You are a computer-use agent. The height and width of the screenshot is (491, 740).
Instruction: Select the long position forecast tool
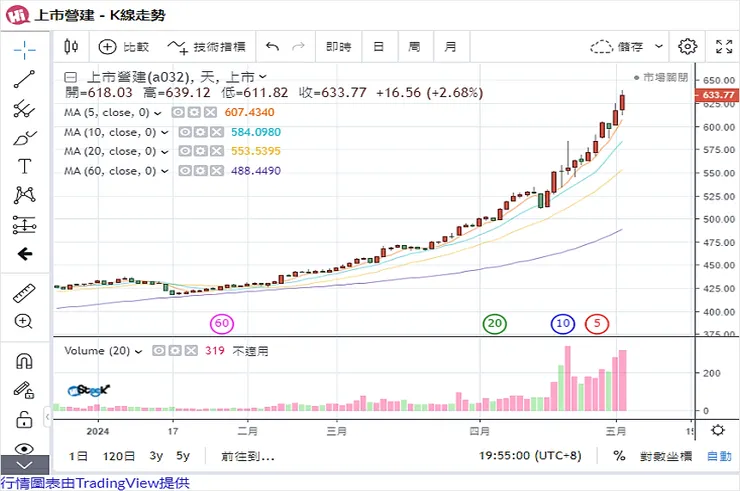click(25, 225)
